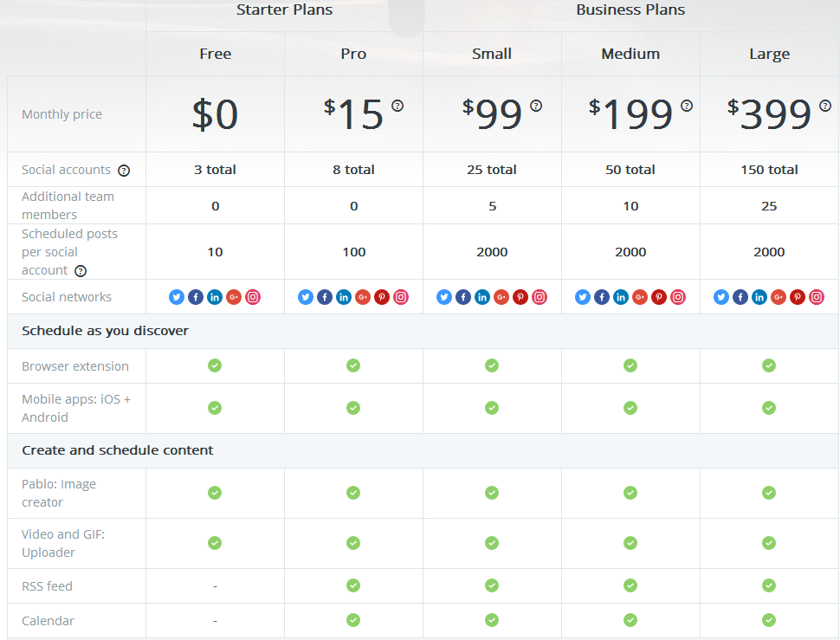The width and height of the screenshot is (840, 640).
Task: Click the Medium plan column header
Action: tap(630, 54)
